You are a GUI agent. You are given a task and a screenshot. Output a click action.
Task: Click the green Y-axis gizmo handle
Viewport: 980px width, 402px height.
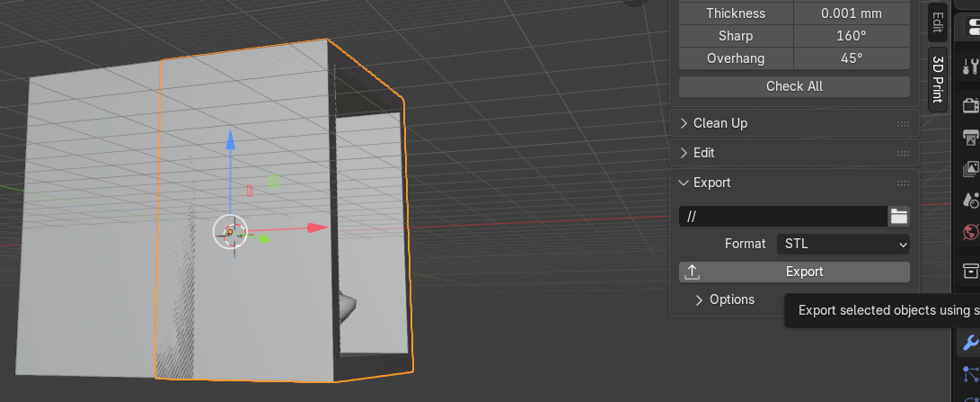[x=264, y=238]
